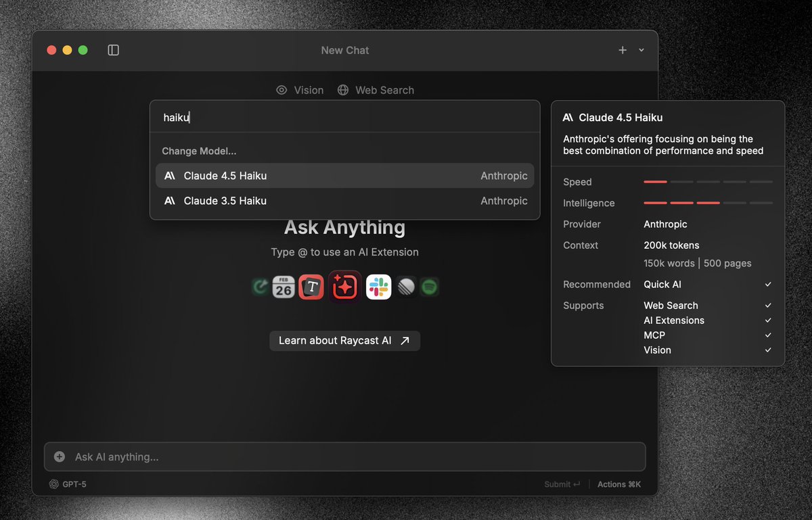Click the Intelligence rating bar
The height and width of the screenshot is (520, 812).
click(x=708, y=203)
